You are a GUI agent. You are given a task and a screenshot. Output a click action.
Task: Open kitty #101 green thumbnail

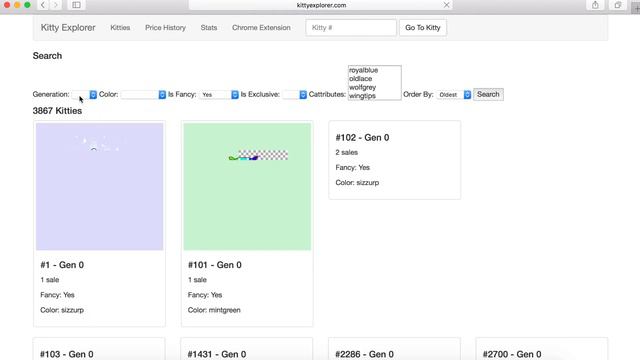pyautogui.click(x=247, y=187)
